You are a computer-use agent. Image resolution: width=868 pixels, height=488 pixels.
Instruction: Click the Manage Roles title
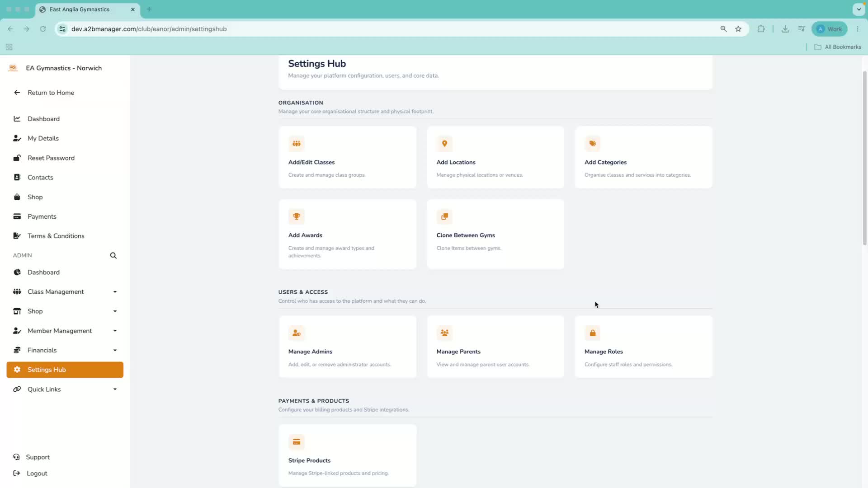point(604,352)
